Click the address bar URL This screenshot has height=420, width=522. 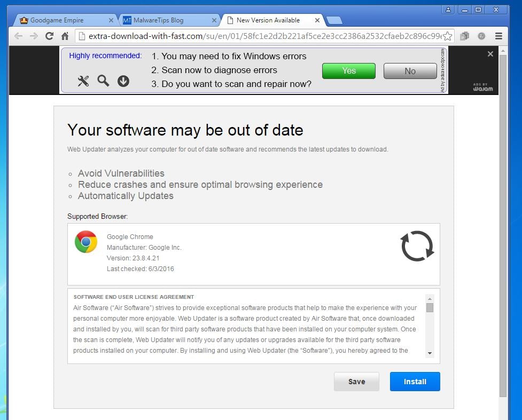(x=262, y=36)
